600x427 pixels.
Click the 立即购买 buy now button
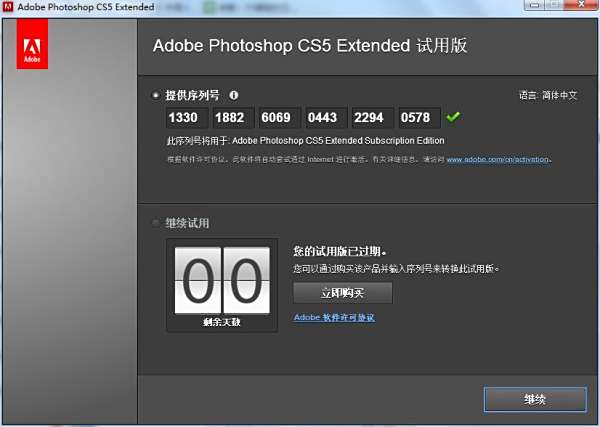[342, 293]
